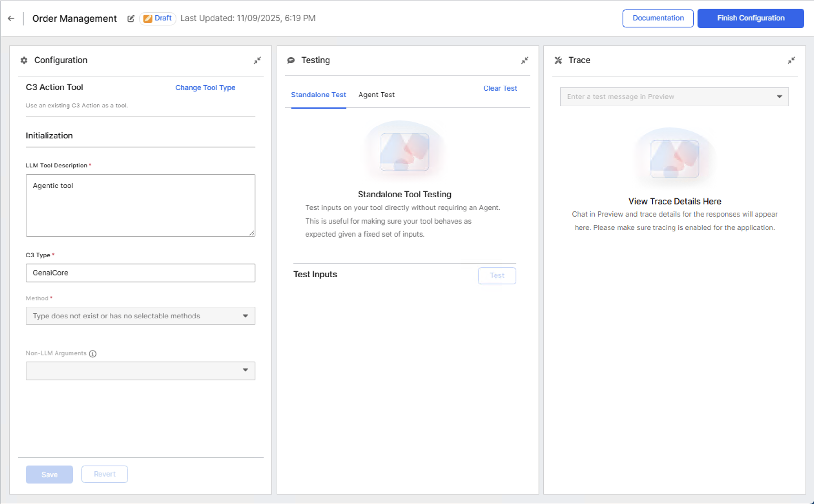Click the back arrow icon
Screen dimensions: 814x504
click(11, 18)
